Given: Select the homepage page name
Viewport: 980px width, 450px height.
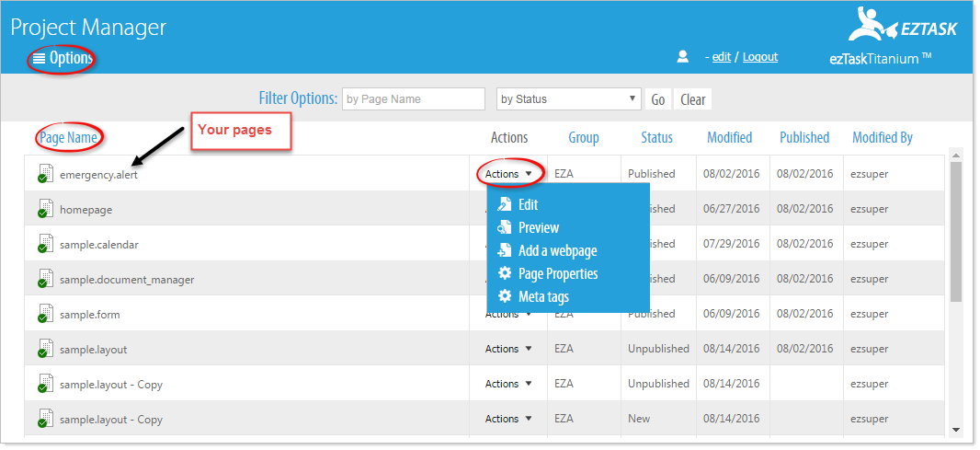Looking at the screenshot, I should [x=86, y=210].
